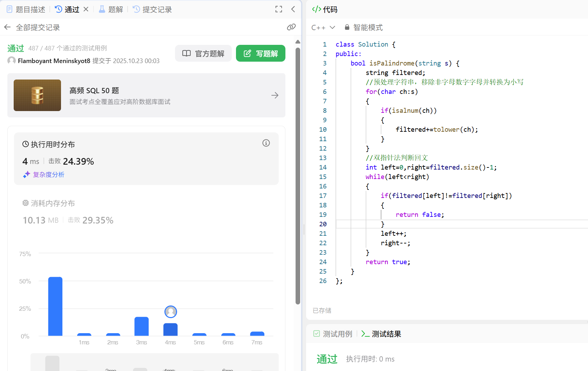Click line number 14 in the gutter
Image resolution: width=588 pixels, height=371 pixels.
(323, 167)
